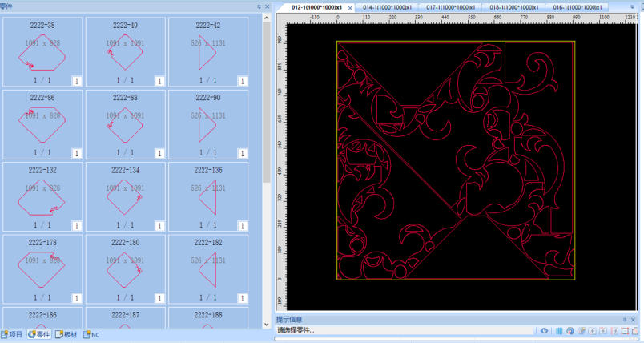Switch to the 板材 tab
644x343 pixels.
pyautogui.click(x=66, y=335)
